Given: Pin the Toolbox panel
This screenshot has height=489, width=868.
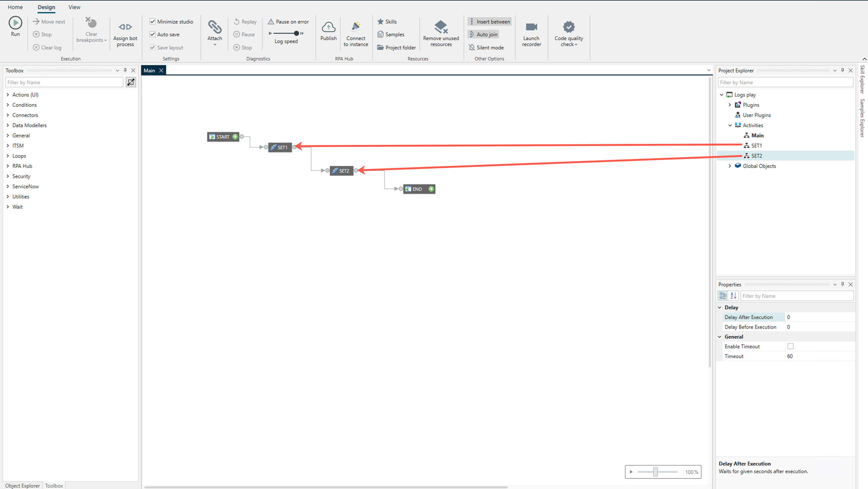Looking at the screenshot, I should pos(125,70).
